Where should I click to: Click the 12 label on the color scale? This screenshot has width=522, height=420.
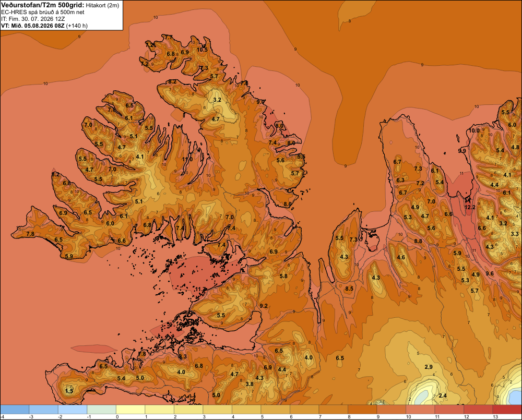[466, 417]
